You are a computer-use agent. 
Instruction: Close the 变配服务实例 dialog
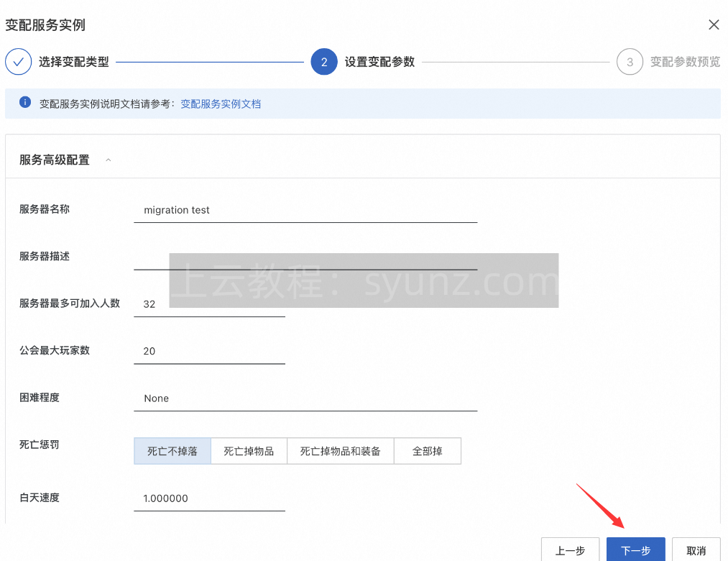(x=714, y=24)
